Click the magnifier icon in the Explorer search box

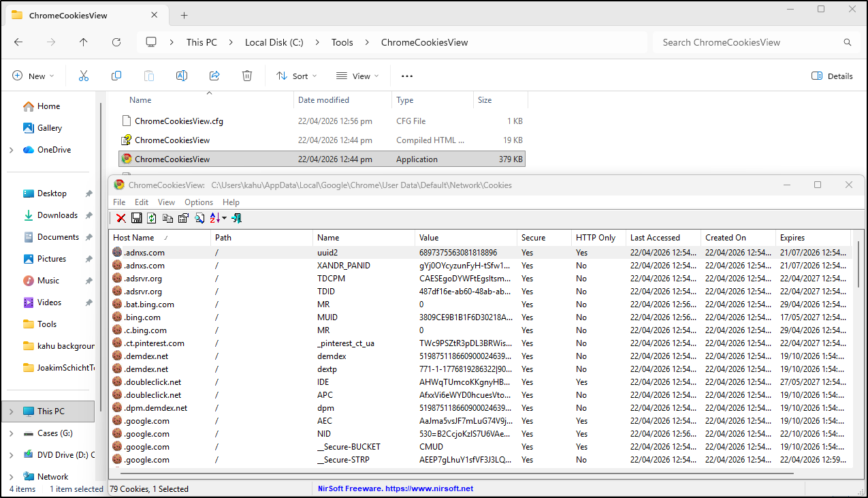[x=848, y=42]
